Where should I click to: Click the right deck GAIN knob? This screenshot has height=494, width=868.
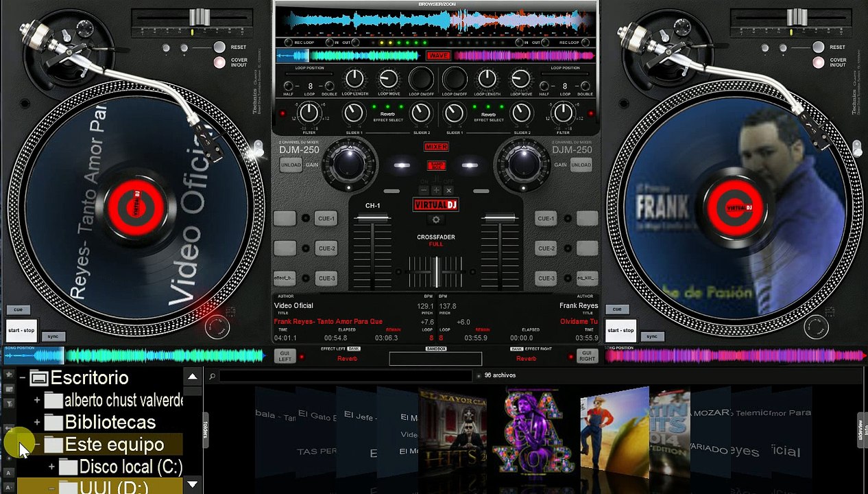(x=524, y=165)
